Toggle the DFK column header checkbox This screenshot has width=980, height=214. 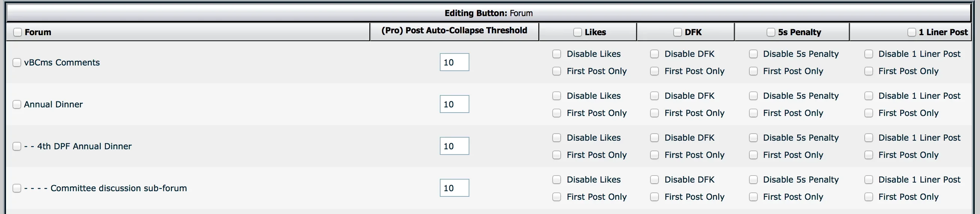(x=678, y=32)
